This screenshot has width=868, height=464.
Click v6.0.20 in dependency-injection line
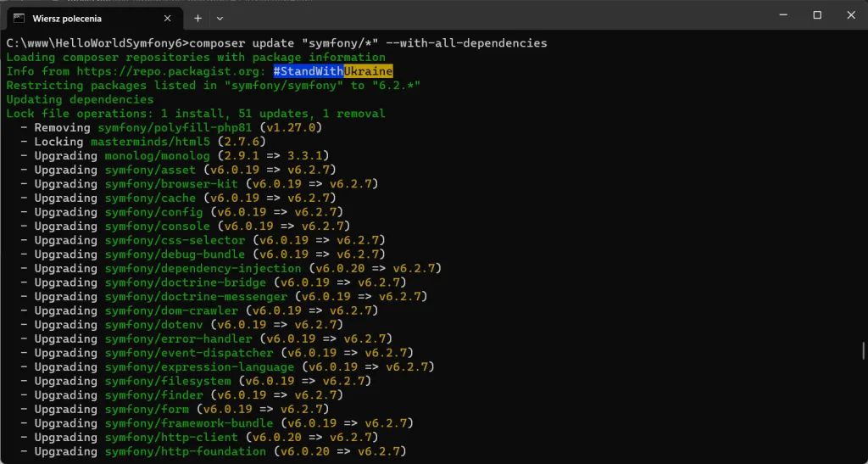pos(340,269)
